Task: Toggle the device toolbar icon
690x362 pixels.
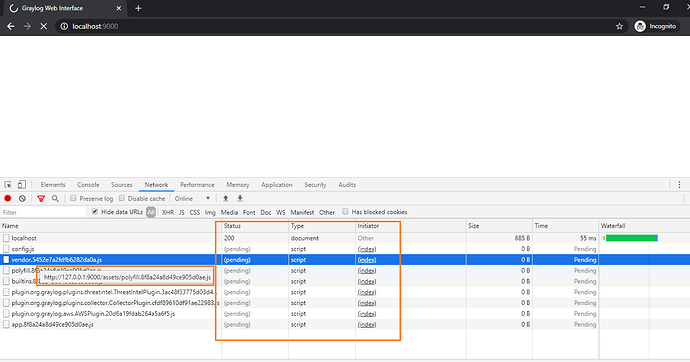Action: click(22, 185)
